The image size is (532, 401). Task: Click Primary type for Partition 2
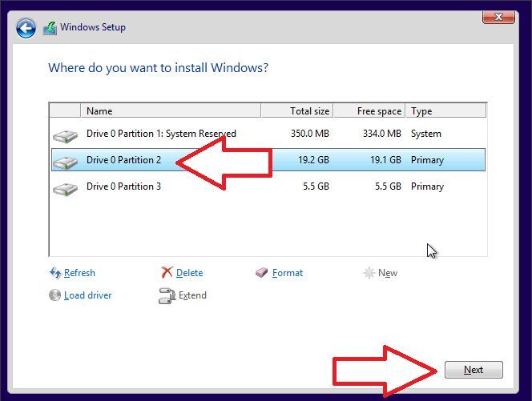[x=427, y=160]
